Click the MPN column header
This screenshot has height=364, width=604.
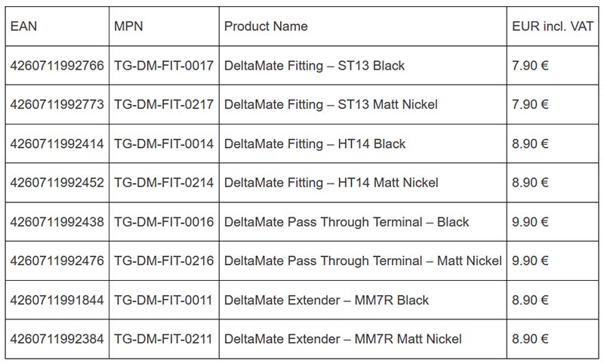tap(128, 26)
